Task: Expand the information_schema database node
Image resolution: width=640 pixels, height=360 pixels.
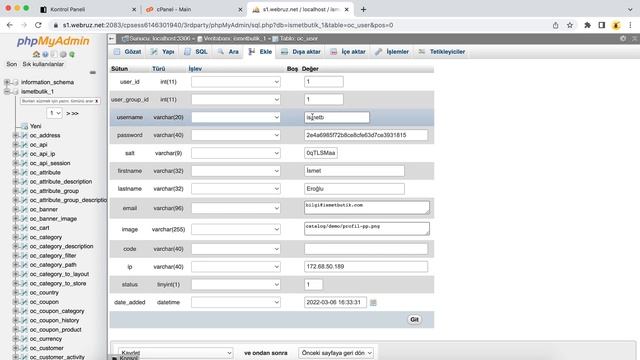Action: point(7,82)
